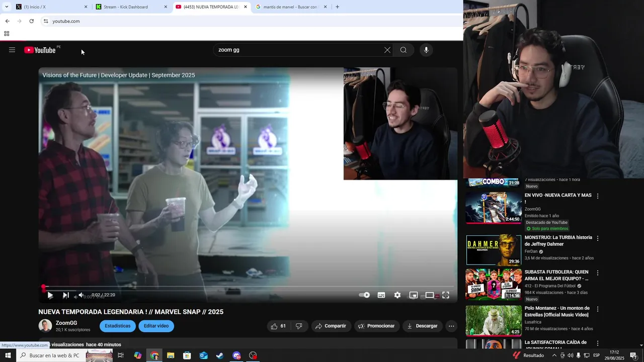Open the ZoomGG channel avatar
The image size is (644, 362).
click(x=45, y=326)
